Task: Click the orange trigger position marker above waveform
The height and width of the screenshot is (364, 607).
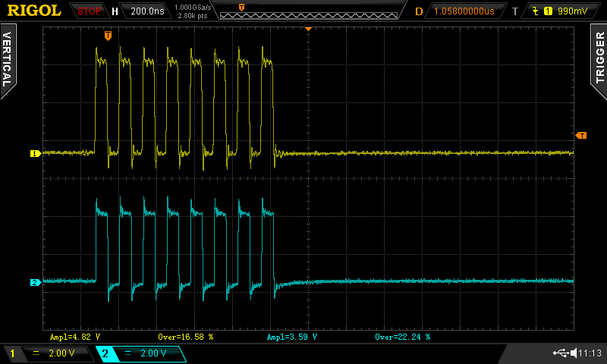Action: (x=109, y=35)
